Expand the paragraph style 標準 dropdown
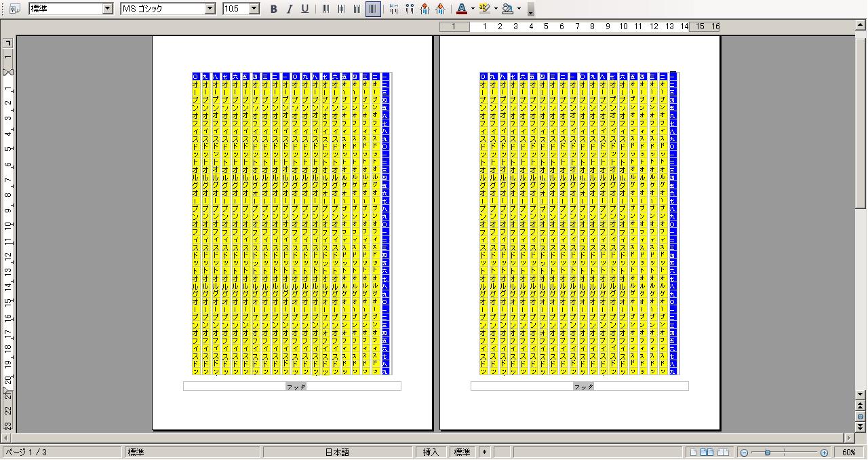 [x=107, y=9]
